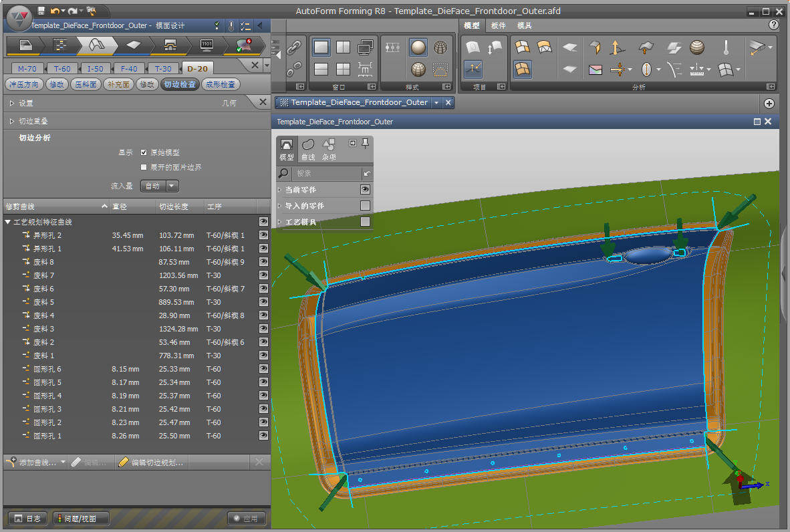Show 导入的零件 via its checkbox
This screenshot has height=532, width=790.
(x=366, y=206)
